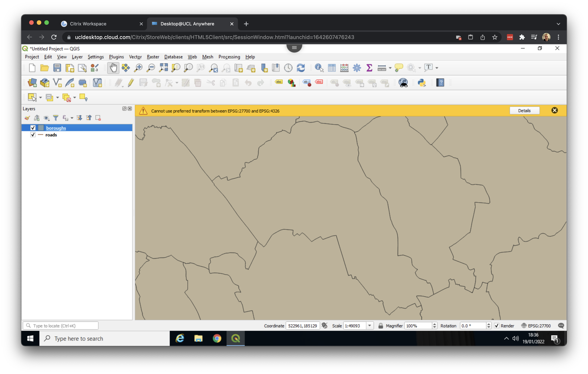Click the Save Project floppy icon

(x=57, y=68)
